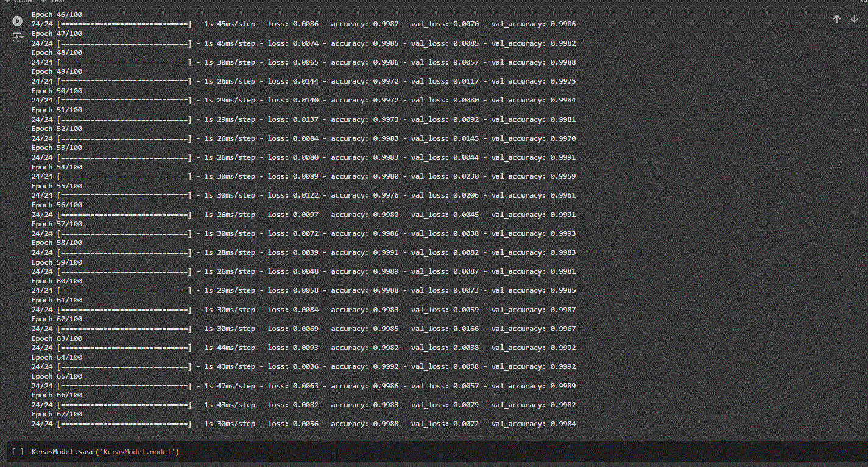Click the '28ms/step' timing text
The width and height of the screenshot is (868, 467).
pos(236,252)
